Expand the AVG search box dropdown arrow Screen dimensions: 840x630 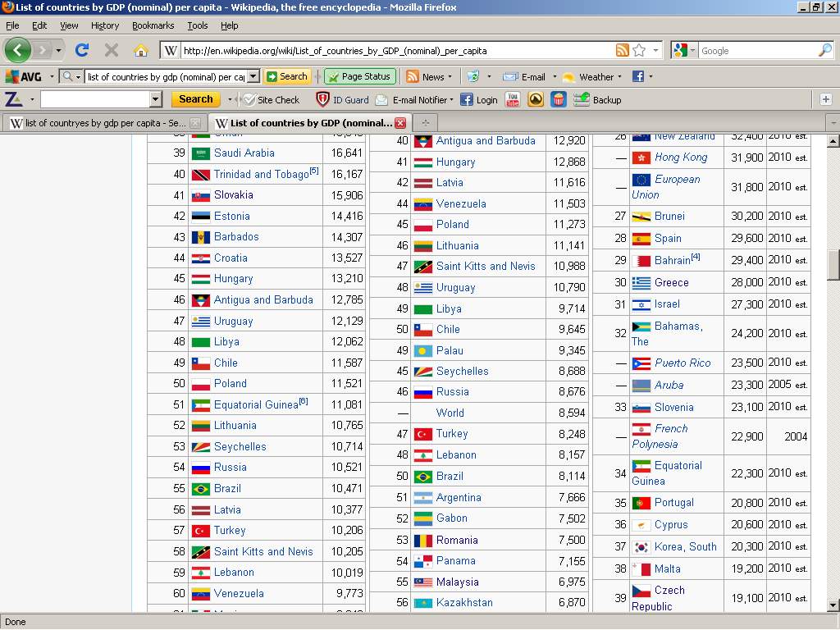click(253, 76)
